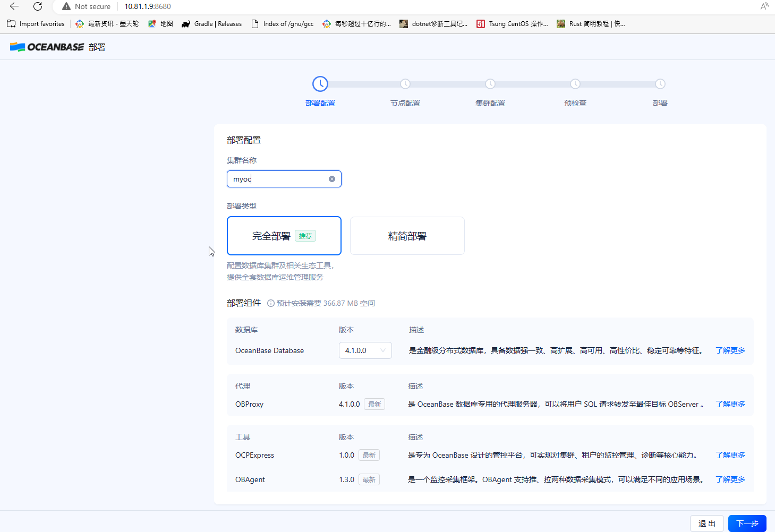Click the 预检查 step clock icon
775x532 pixels.
575,84
